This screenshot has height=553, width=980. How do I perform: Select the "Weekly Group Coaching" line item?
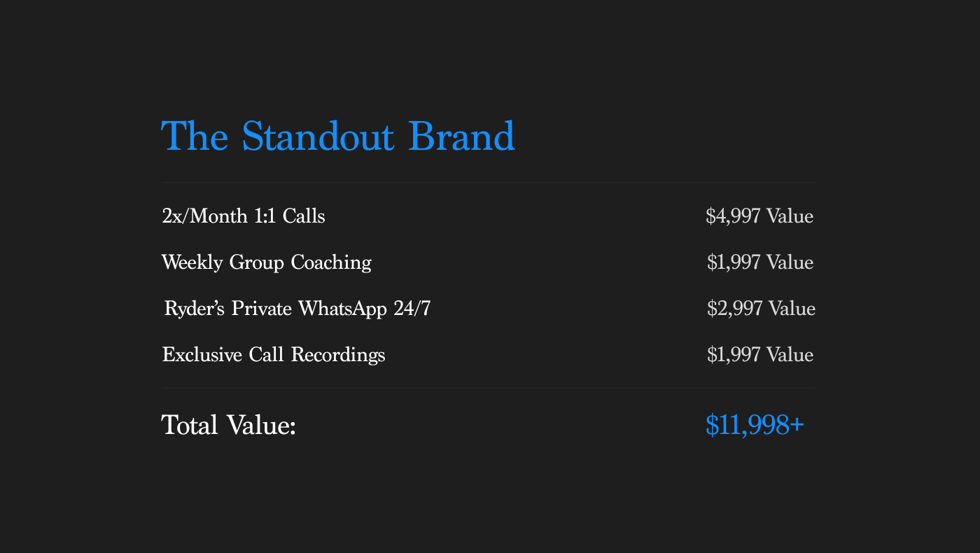[267, 262]
